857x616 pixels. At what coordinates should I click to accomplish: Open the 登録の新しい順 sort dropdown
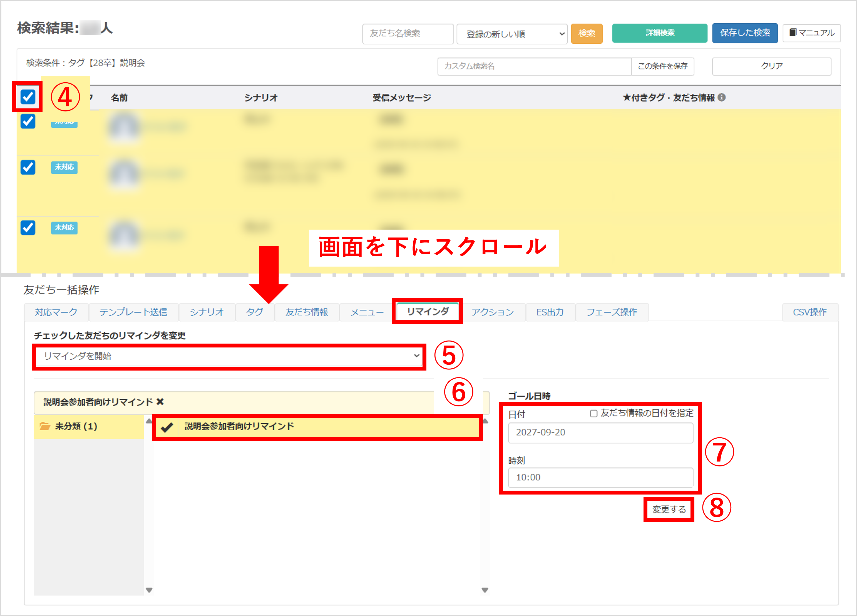(x=512, y=34)
